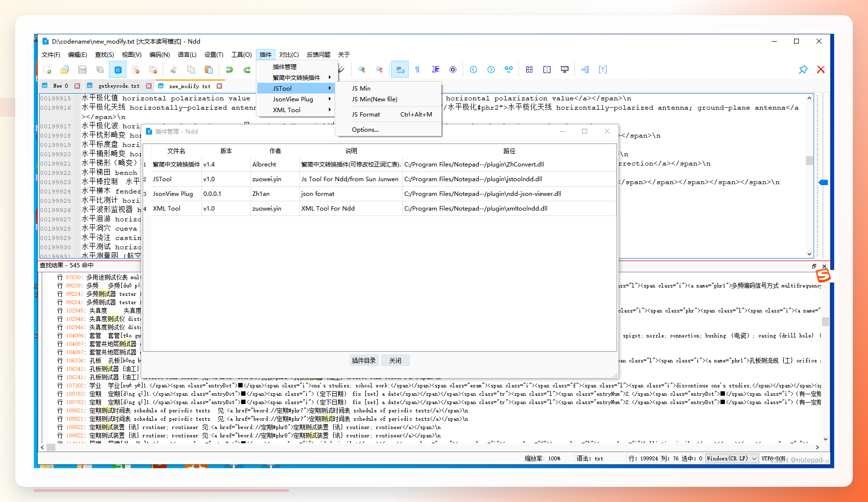Choose JS Min(New file) menu entry

388,99
